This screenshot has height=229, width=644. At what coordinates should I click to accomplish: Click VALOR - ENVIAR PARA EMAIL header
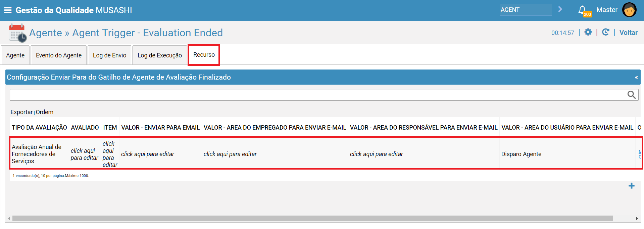pyautogui.click(x=160, y=128)
